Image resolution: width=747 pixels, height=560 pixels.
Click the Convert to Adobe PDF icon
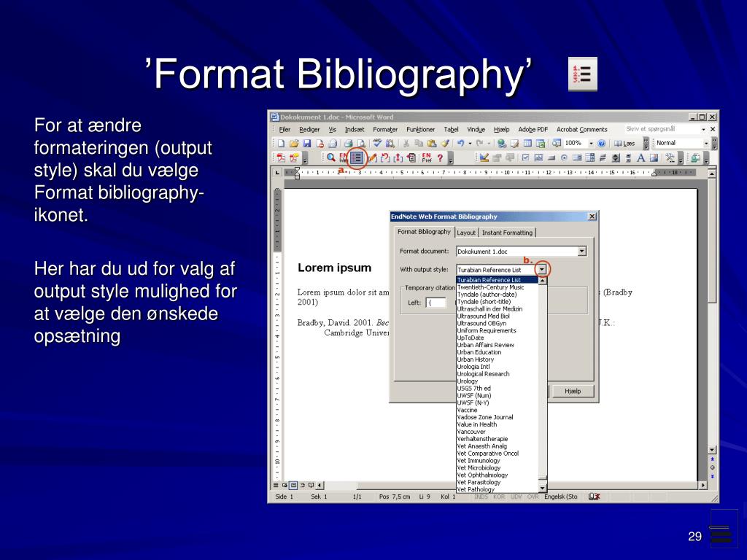coord(281,157)
